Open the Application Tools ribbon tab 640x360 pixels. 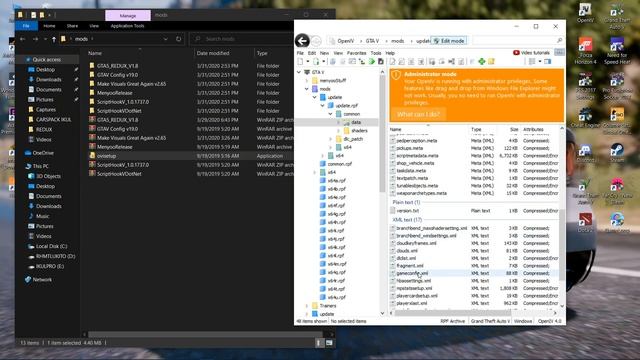(127, 26)
